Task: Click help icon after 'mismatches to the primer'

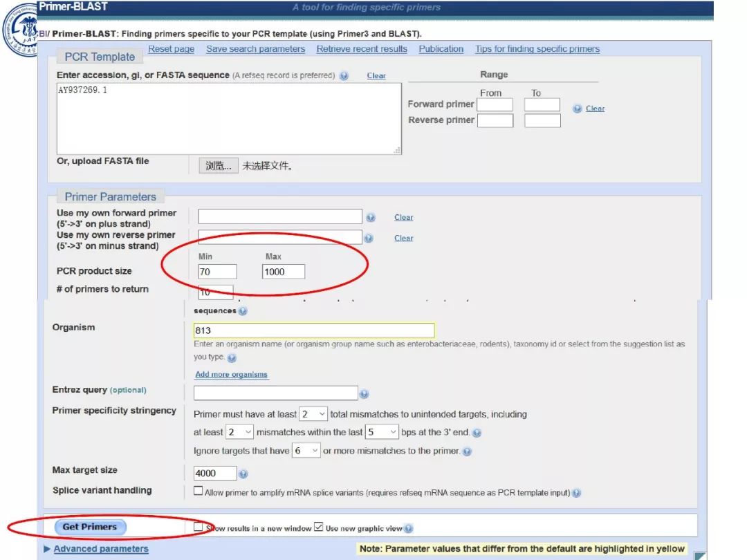Action: click(x=467, y=451)
